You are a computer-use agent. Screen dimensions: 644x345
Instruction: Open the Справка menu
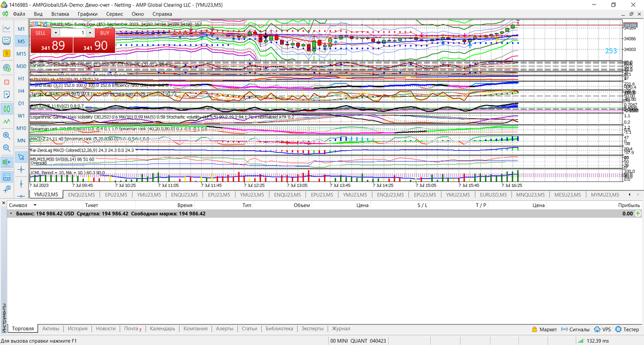(162, 14)
